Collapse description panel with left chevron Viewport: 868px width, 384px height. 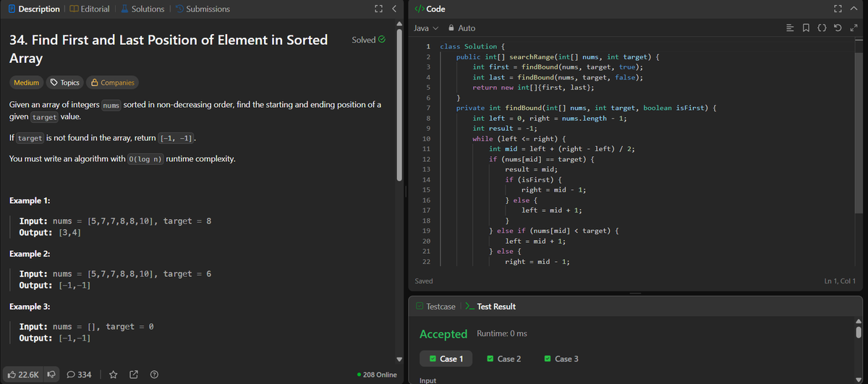[x=394, y=9]
